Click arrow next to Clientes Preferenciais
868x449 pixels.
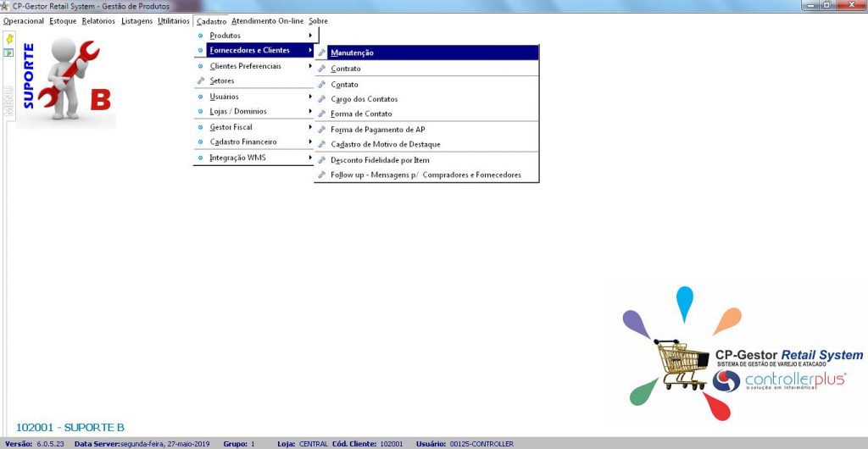click(310, 66)
